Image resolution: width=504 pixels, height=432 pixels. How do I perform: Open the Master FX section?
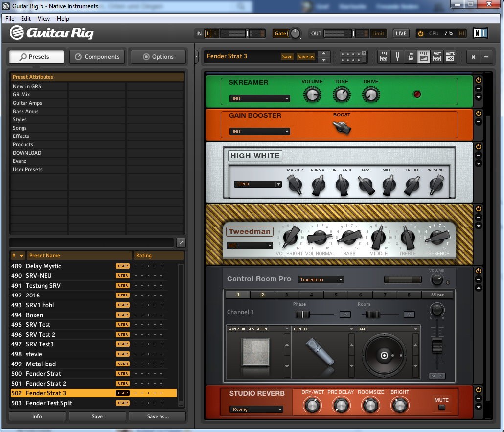click(x=450, y=57)
